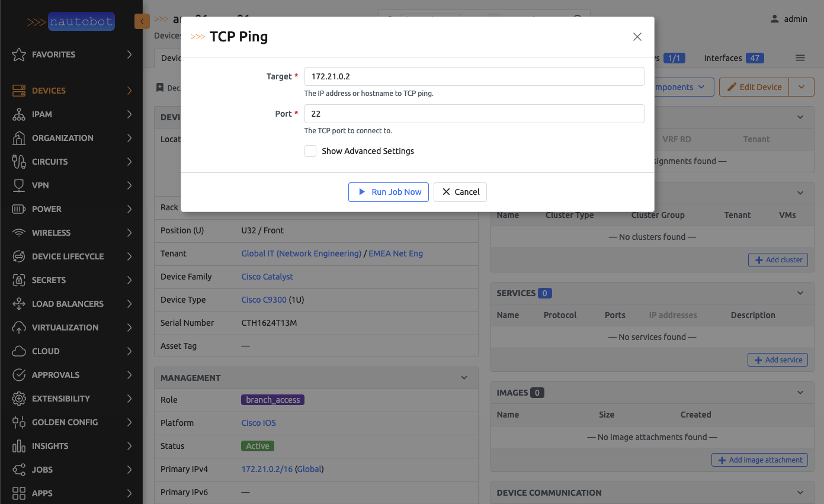Click the Wireless signal icon
Viewport: 824px width, 504px height.
click(x=19, y=233)
